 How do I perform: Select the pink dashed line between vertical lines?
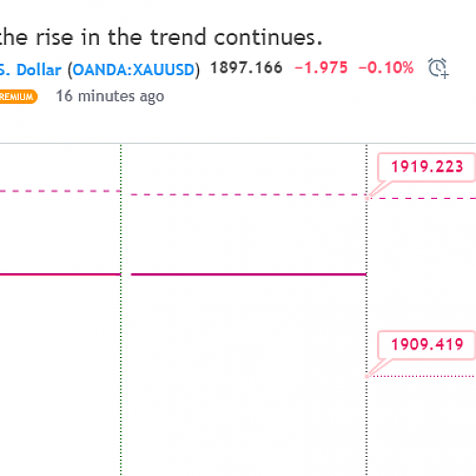point(248,194)
